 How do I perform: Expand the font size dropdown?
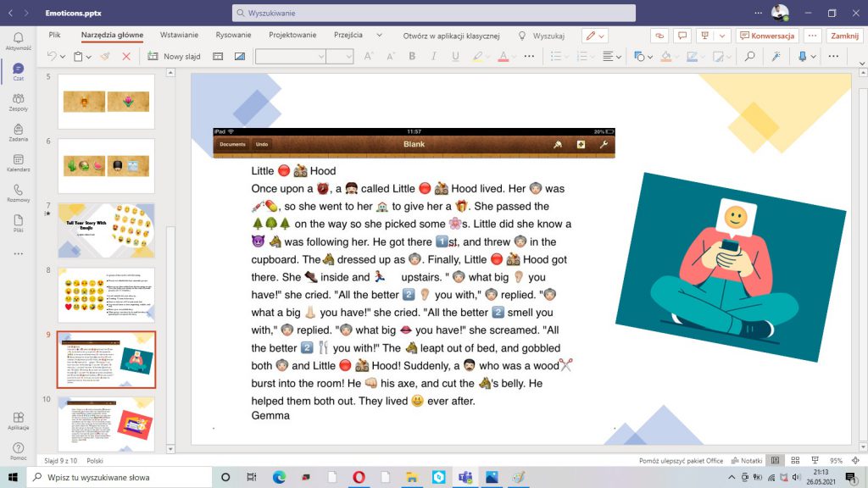pos(347,56)
